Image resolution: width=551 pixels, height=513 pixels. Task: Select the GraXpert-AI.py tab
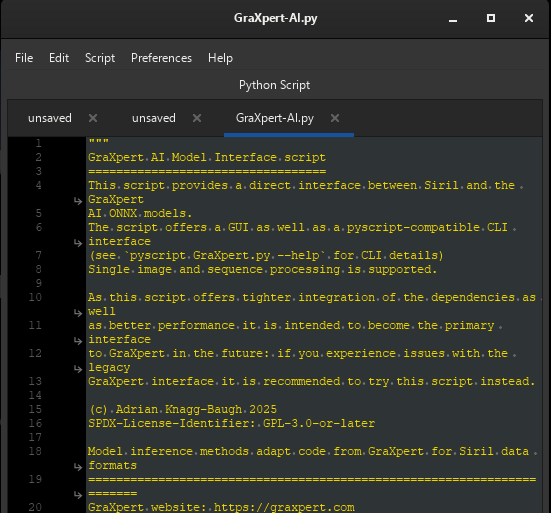pos(275,118)
